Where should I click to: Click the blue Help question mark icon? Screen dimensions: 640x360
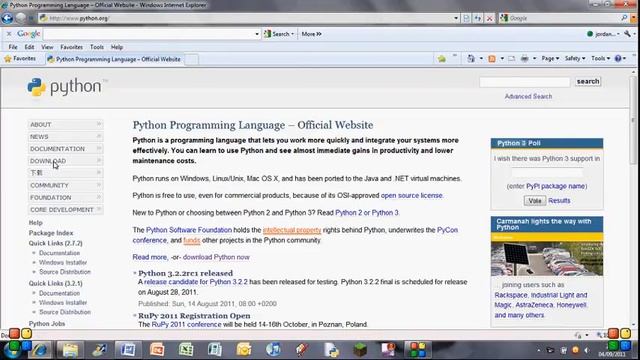[x=618, y=59]
